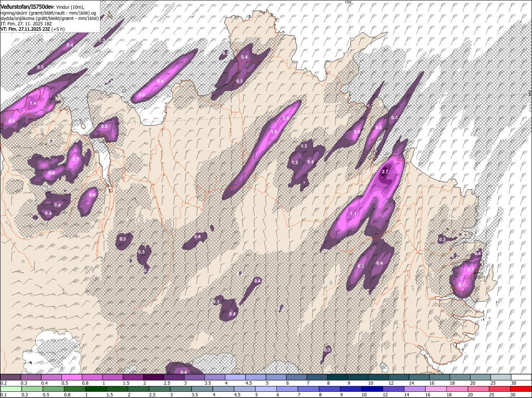Image resolution: width=532 pixels, height=398 pixels.
Task: Click the light pink 16 rain legend swatch
Action: (x=436, y=389)
